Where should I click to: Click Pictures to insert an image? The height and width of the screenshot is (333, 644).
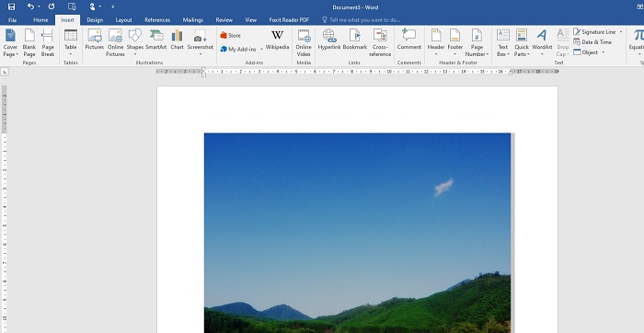coord(95,40)
